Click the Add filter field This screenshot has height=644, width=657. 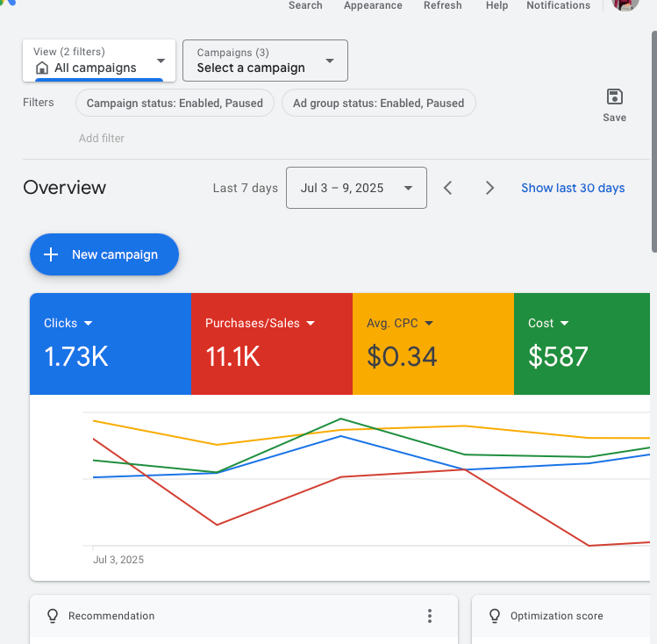pyautogui.click(x=102, y=138)
